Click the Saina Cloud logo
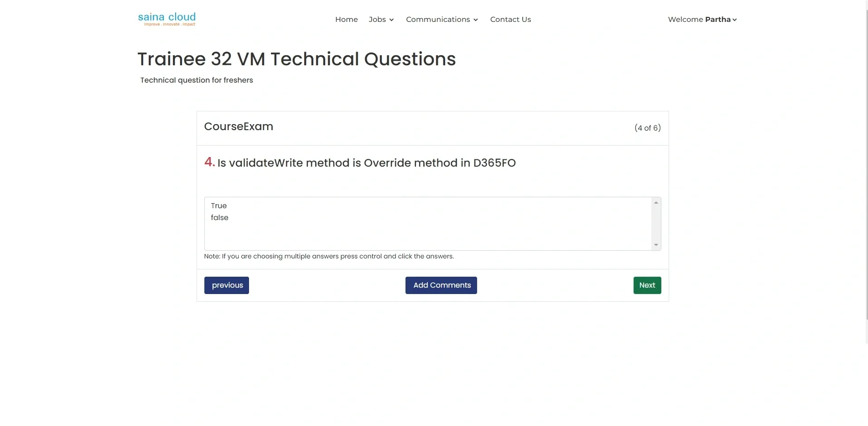This screenshot has width=868, height=426. point(166,19)
